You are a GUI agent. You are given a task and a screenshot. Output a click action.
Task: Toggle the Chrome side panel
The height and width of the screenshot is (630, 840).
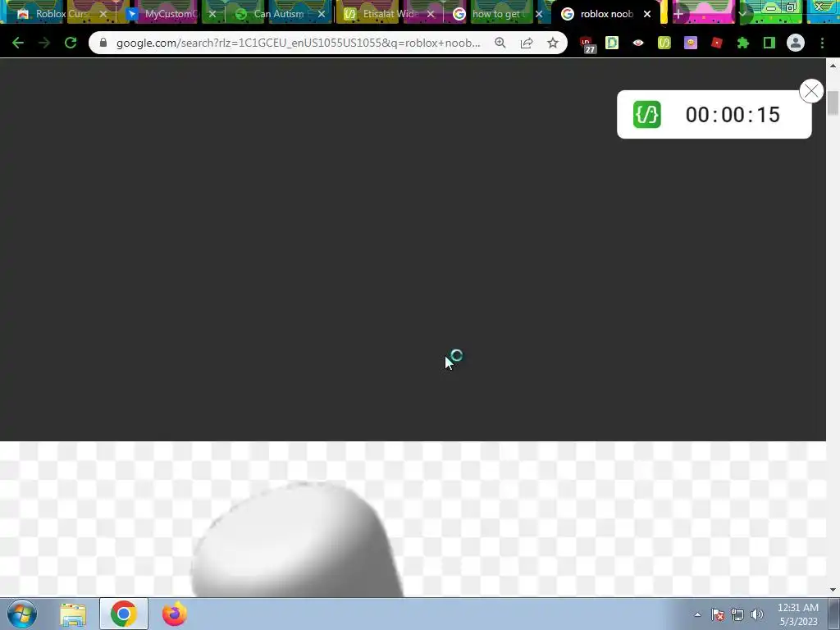pos(769,43)
